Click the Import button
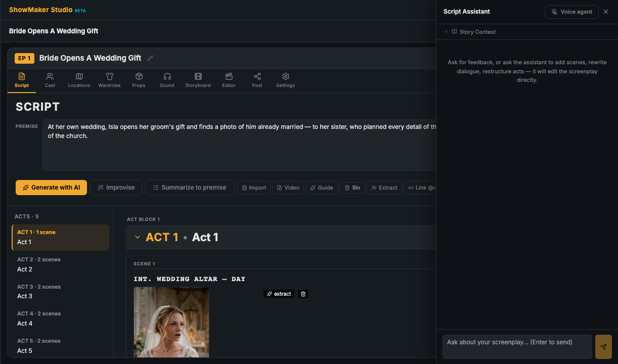The height and width of the screenshot is (364, 618). 254,188
